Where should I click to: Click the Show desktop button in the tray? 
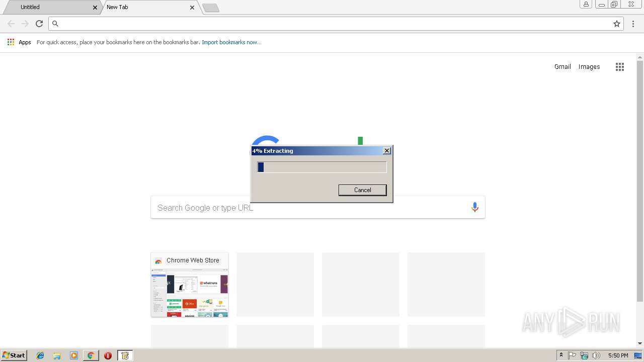click(x=638, y=355)
